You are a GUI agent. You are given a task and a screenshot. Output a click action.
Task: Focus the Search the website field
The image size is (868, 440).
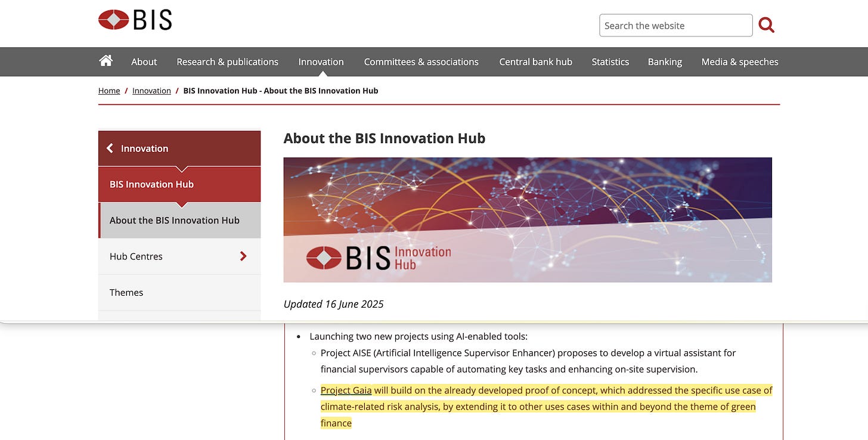click(x=675, y=26)
